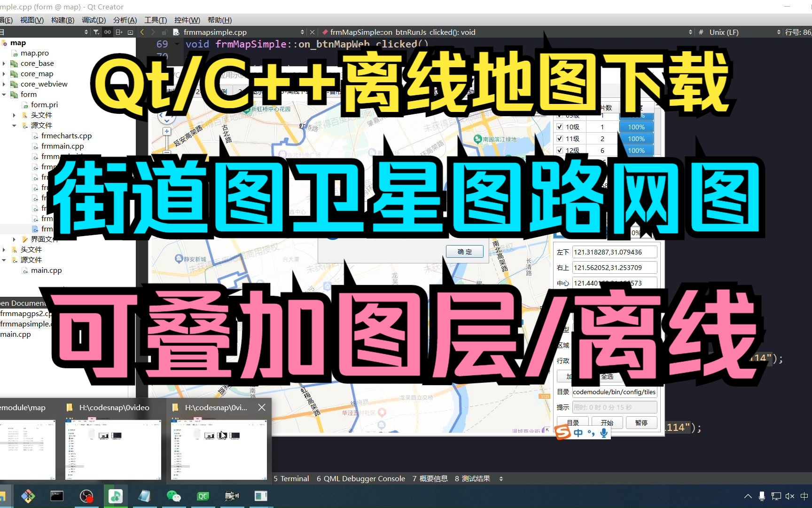812x508 pixels.
Task: Open the 控件(W) menu
Action: click(x=187, y=20)
